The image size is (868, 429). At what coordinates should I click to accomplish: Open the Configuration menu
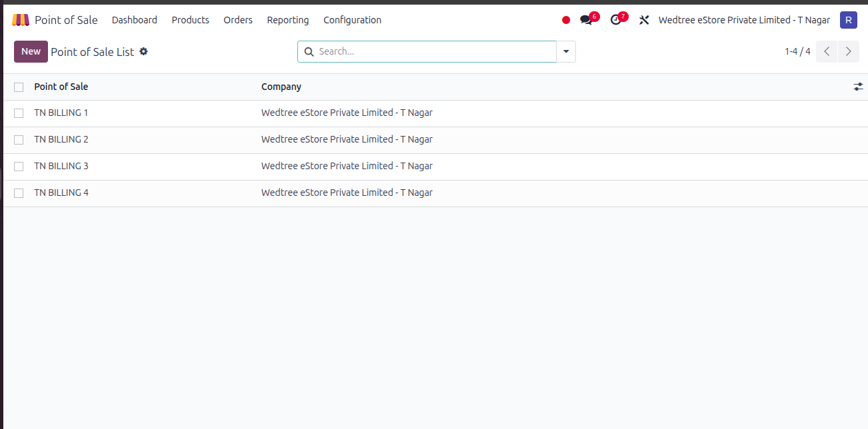click(x=353, y=20)
